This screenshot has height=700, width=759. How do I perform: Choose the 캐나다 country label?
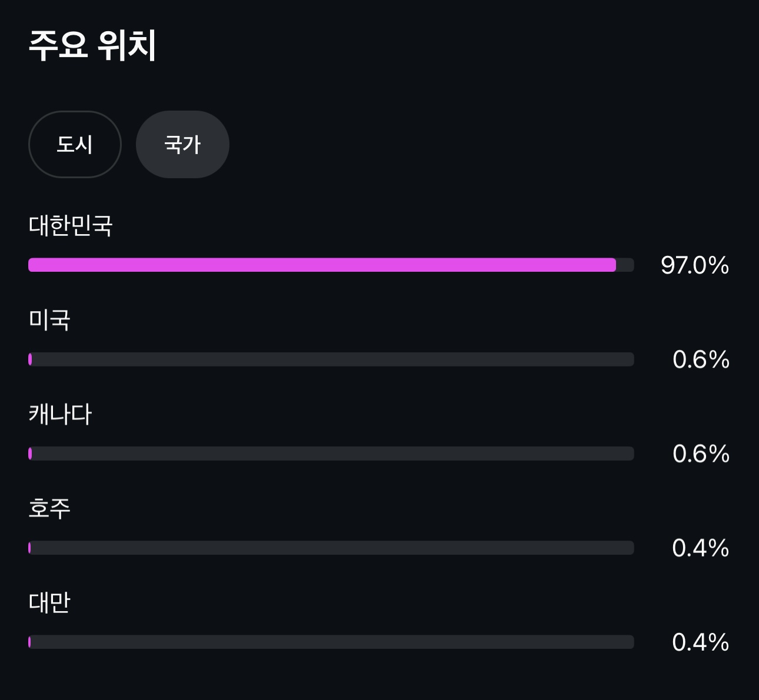coord(60,414)
